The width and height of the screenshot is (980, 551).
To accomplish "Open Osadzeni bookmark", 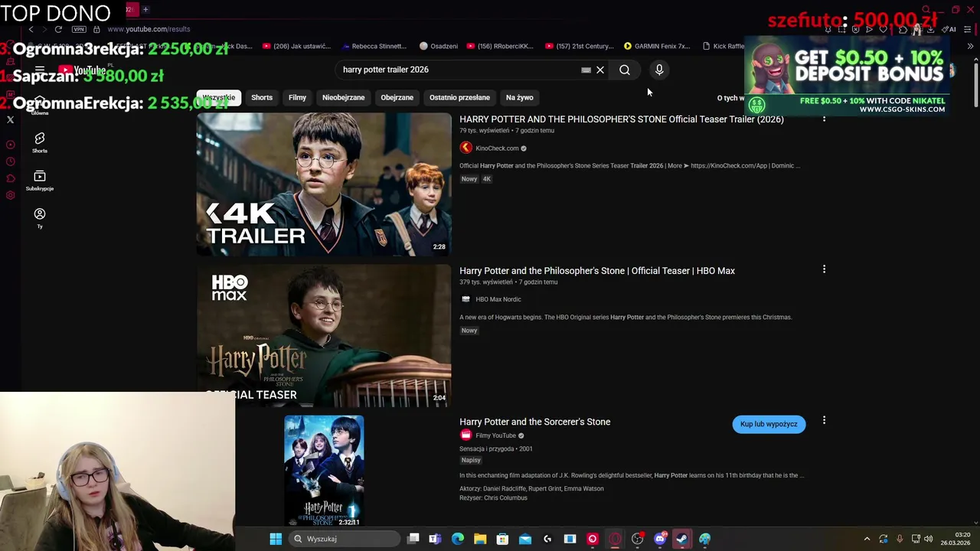I will tap(438, 46).
